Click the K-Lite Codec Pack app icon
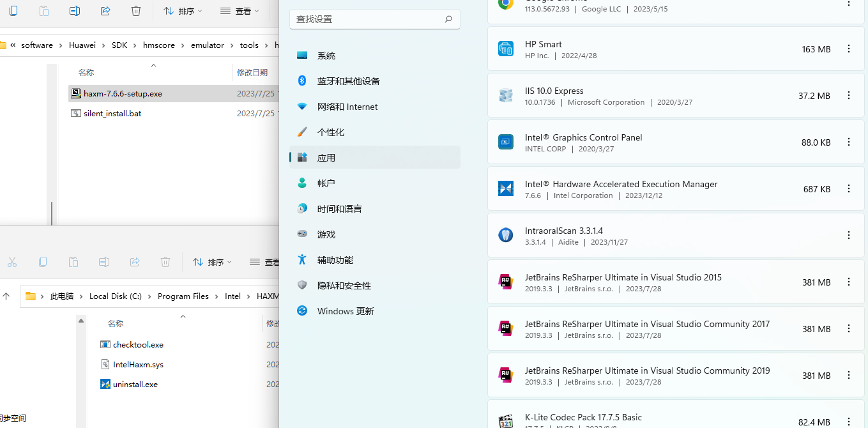Viewport: 868px width, 428px height. [x=506, y=420]
